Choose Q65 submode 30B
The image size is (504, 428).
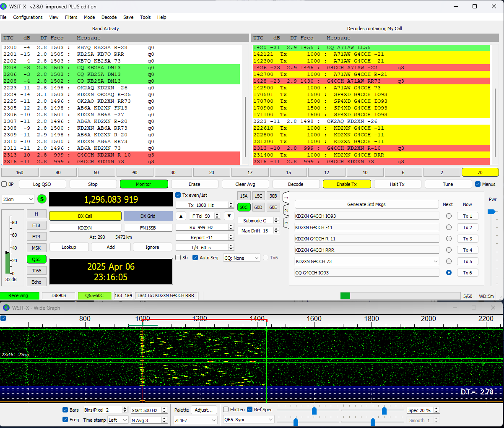click(273, 196)
